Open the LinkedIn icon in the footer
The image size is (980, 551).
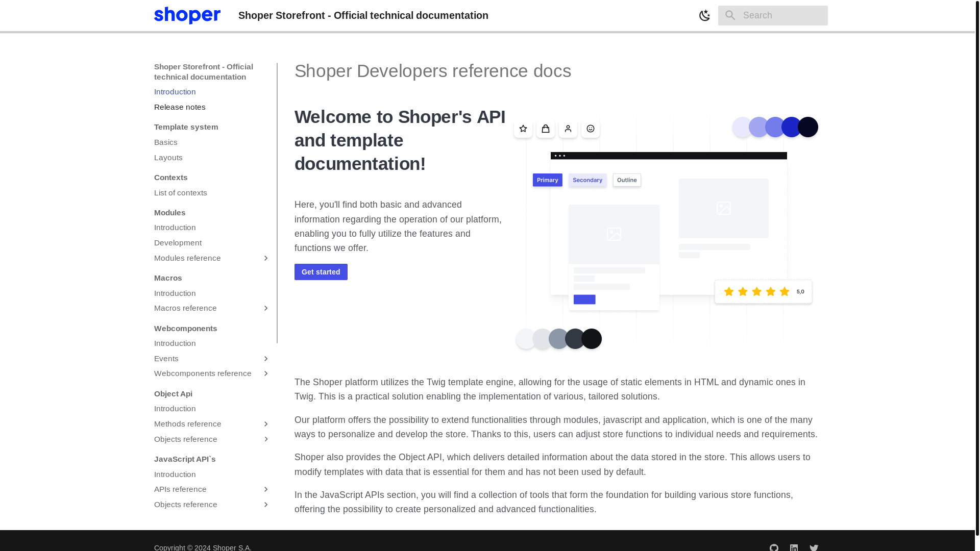point(794,547)
